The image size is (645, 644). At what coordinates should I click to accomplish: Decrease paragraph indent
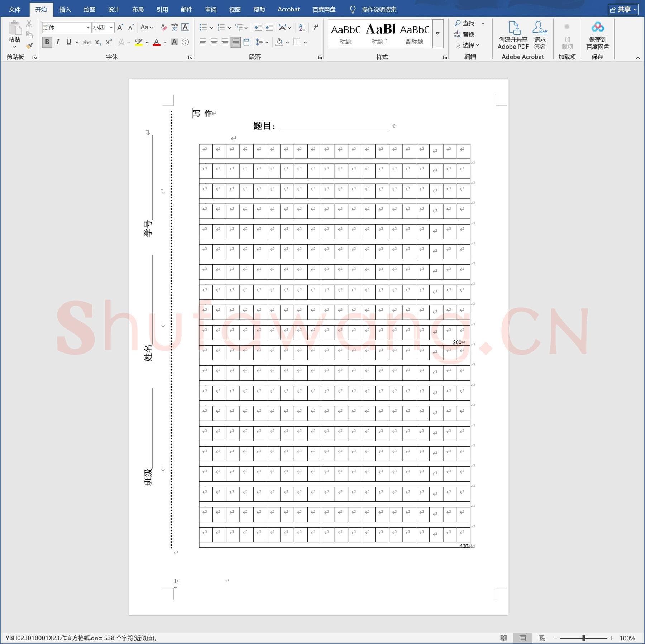258,28
